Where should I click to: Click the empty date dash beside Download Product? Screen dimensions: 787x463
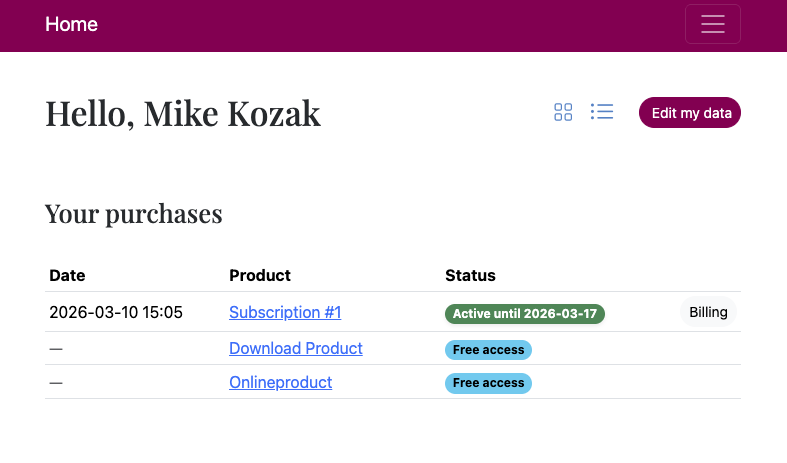coord(56,349)
